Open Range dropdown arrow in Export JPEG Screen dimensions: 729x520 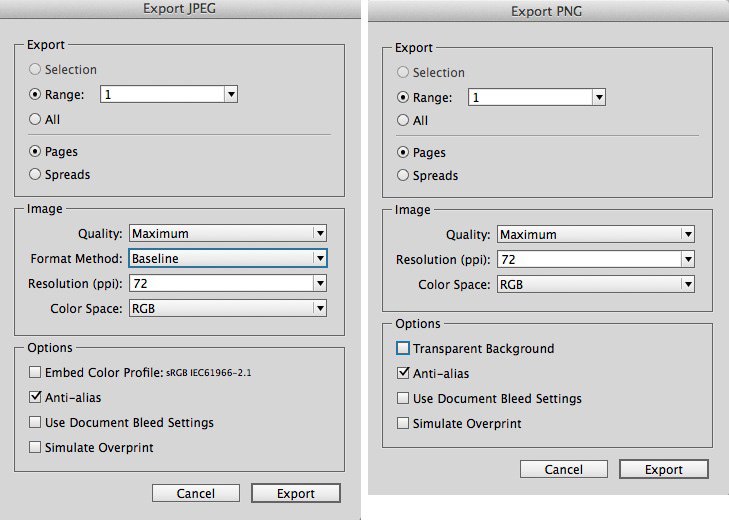[x=231, y=94]
